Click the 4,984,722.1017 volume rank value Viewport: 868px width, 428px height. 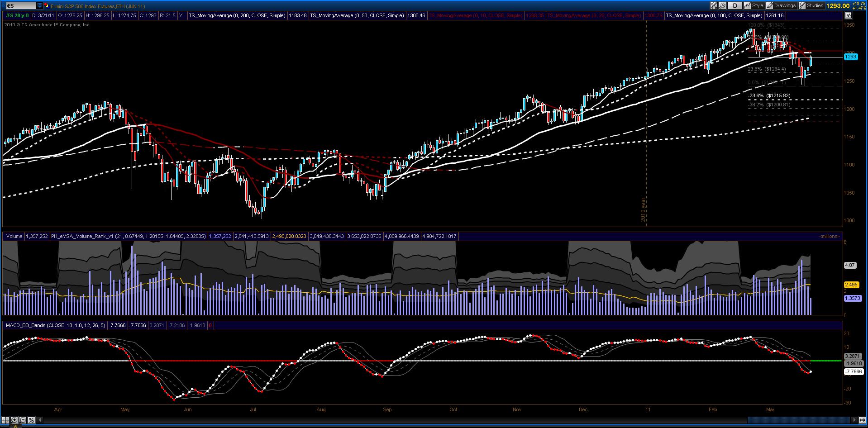439,236
